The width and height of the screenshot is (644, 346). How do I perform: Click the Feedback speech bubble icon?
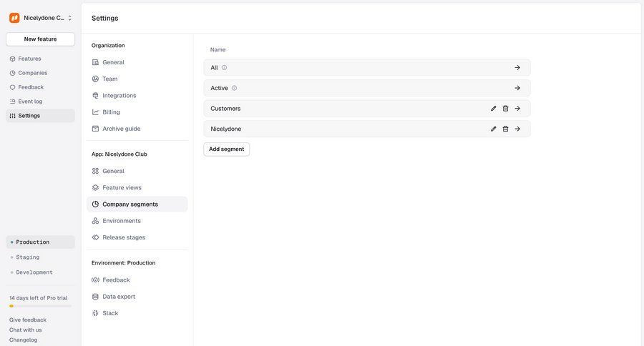tap(12, 87)
